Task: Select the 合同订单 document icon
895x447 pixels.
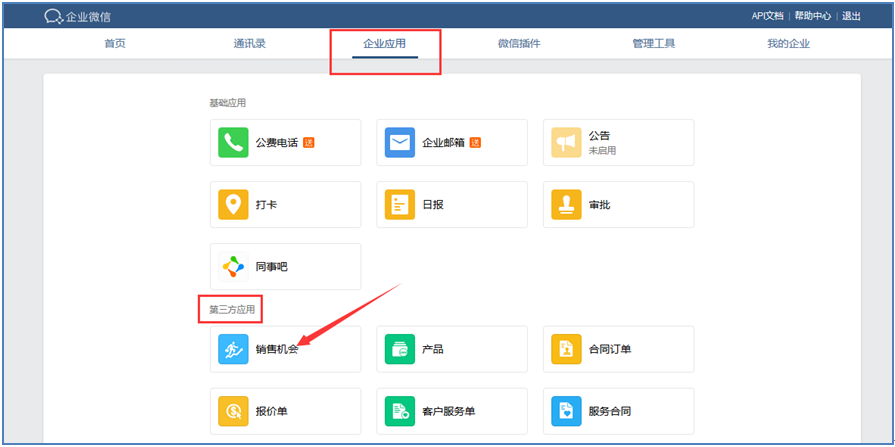Action: (566, 349)
